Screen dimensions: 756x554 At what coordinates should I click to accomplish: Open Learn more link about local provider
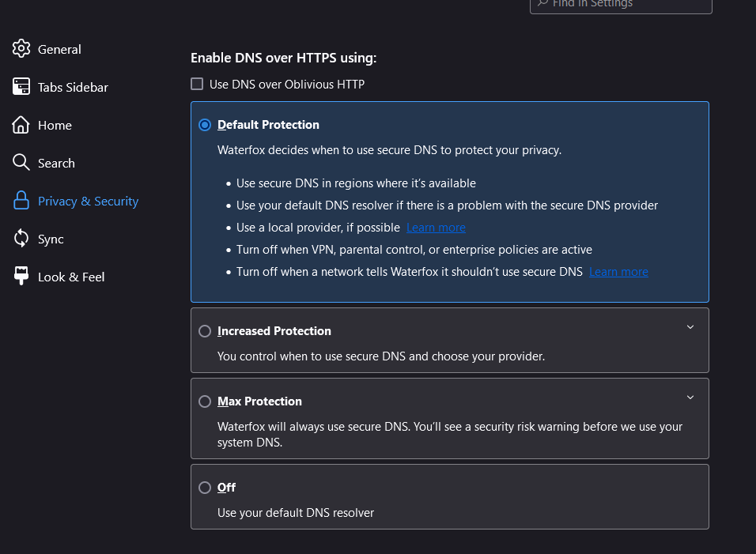tap(436, 228)
